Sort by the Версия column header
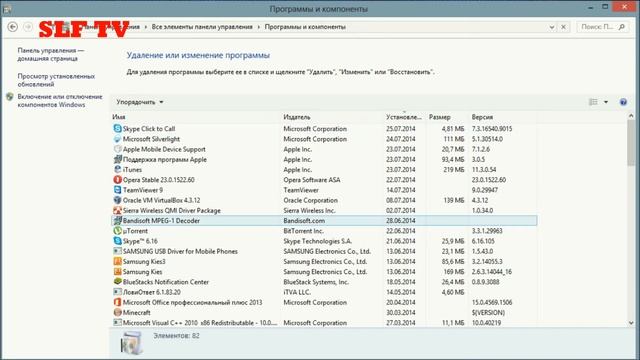Viewport: 640px width, 360px height. tap(482, 117)
